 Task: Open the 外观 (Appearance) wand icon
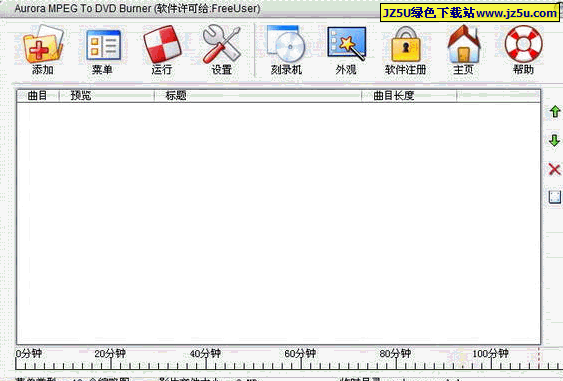pyautogui.click(x=346, y=43)
